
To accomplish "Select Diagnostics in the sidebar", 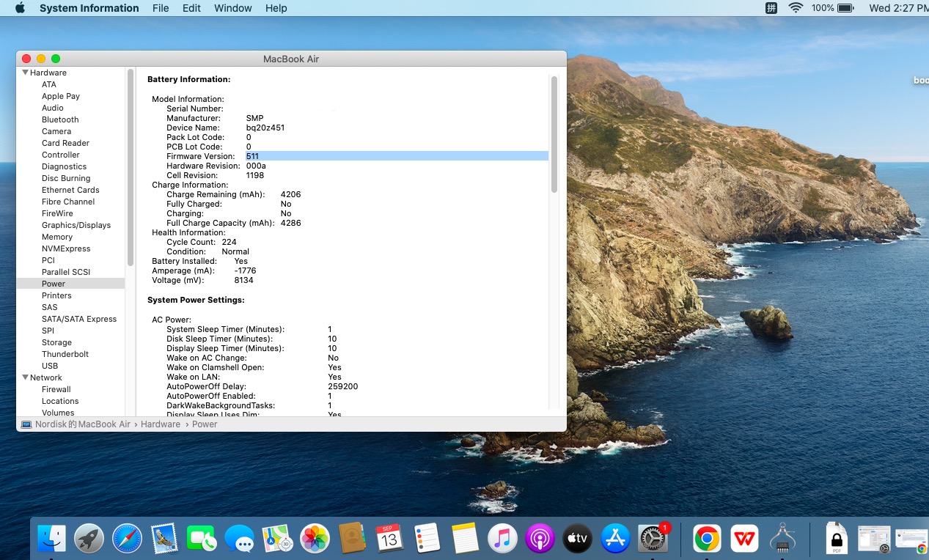I will pos(64,166).
